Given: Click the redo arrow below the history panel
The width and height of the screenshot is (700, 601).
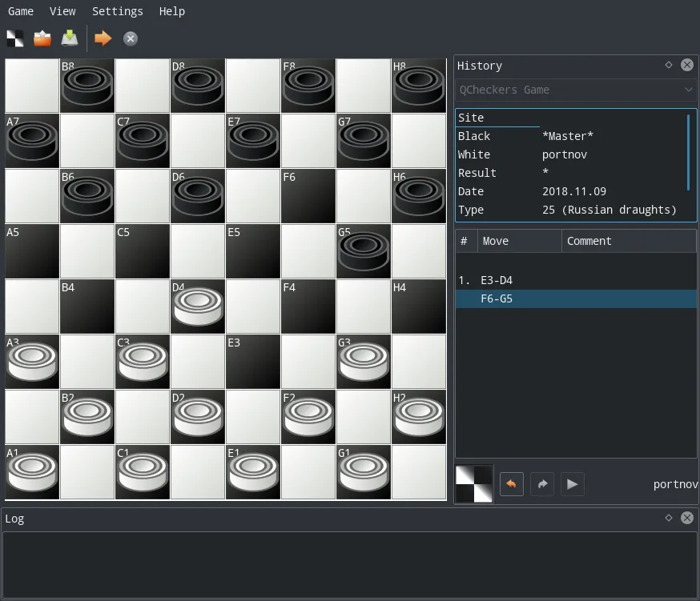Looking at the screenshot, I should (542, 483).
